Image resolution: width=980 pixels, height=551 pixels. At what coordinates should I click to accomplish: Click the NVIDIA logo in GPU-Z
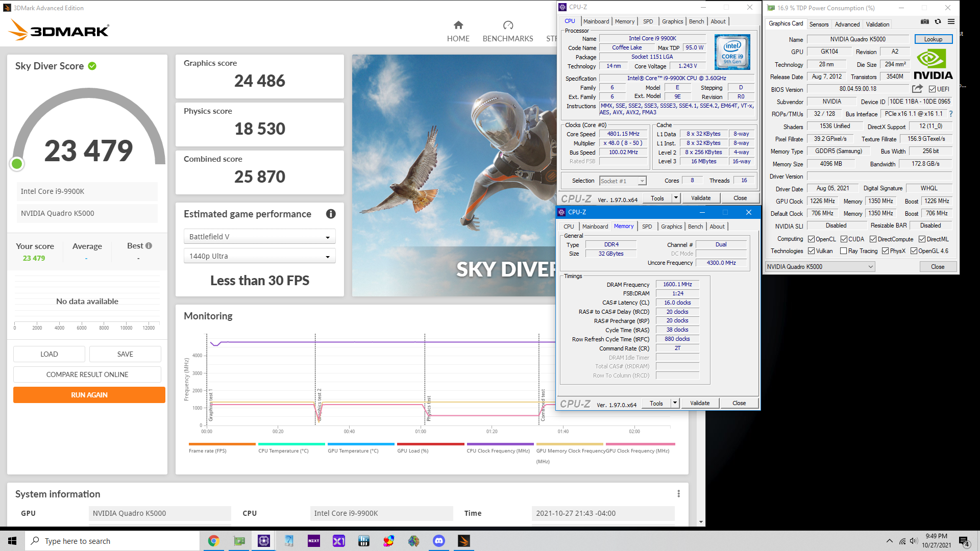click(933, 64)
